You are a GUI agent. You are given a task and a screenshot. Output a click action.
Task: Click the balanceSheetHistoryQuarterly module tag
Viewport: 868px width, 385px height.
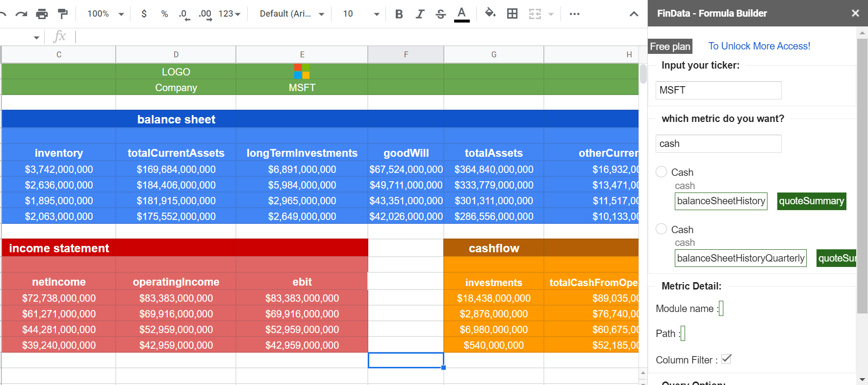coord(740,258)
